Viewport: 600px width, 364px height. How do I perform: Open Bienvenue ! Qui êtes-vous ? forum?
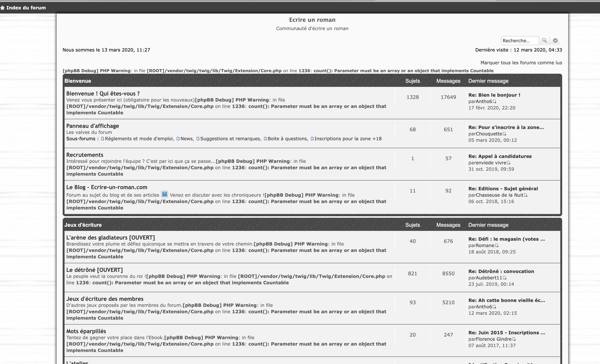tap(103, 94)
